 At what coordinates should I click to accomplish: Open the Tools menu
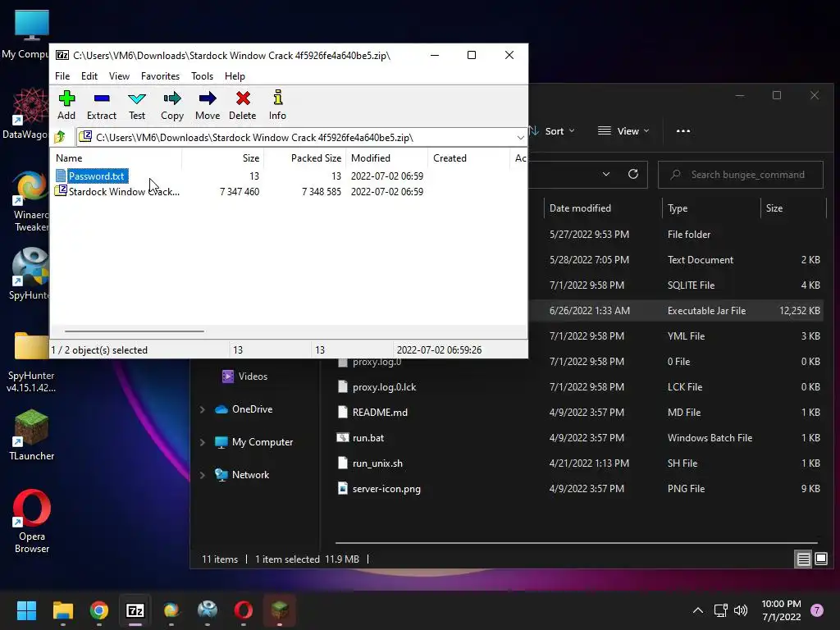[202, 76]
